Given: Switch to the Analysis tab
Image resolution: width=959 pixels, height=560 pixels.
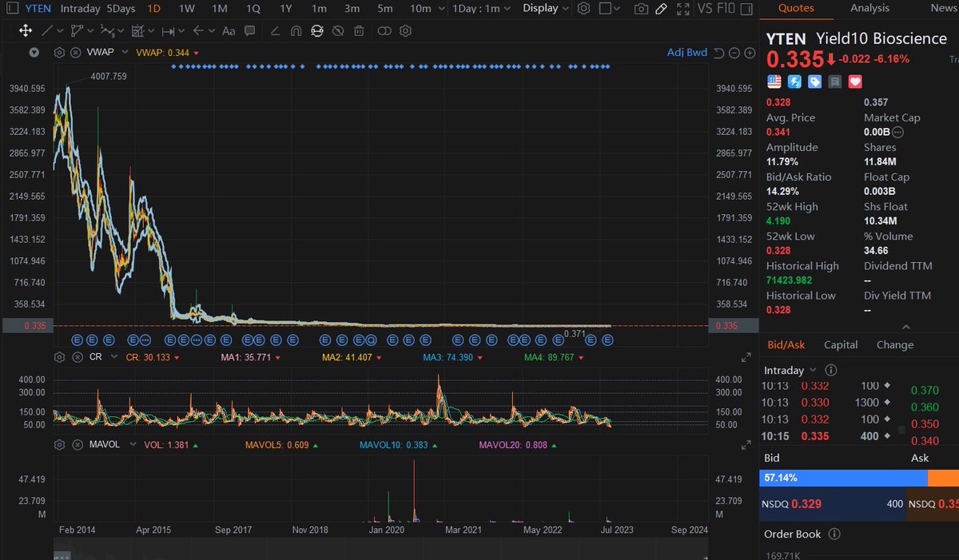Looking at the screenshot, I should 869,8.
